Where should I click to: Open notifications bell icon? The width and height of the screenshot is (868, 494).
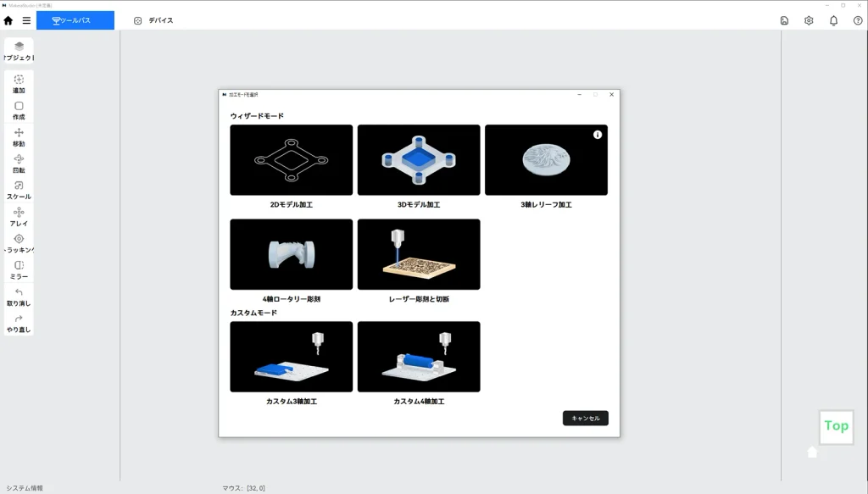coord(834,20)
